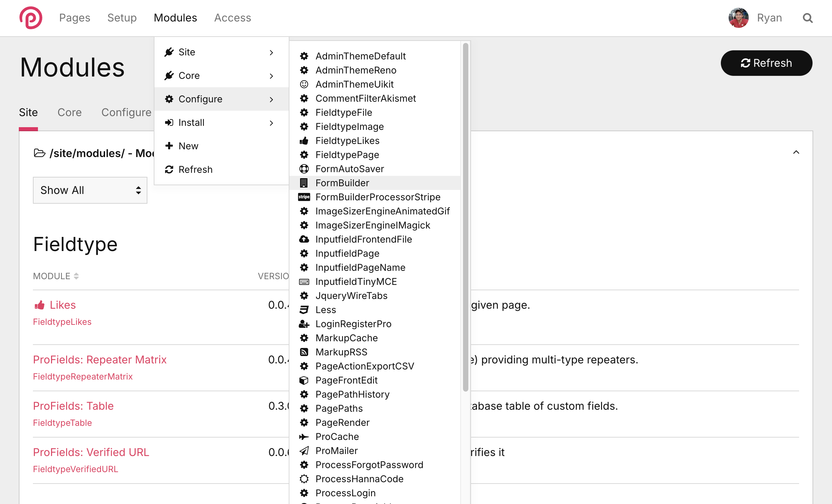
Task: Open the Show All dropdown
Action: coord(90,190)
